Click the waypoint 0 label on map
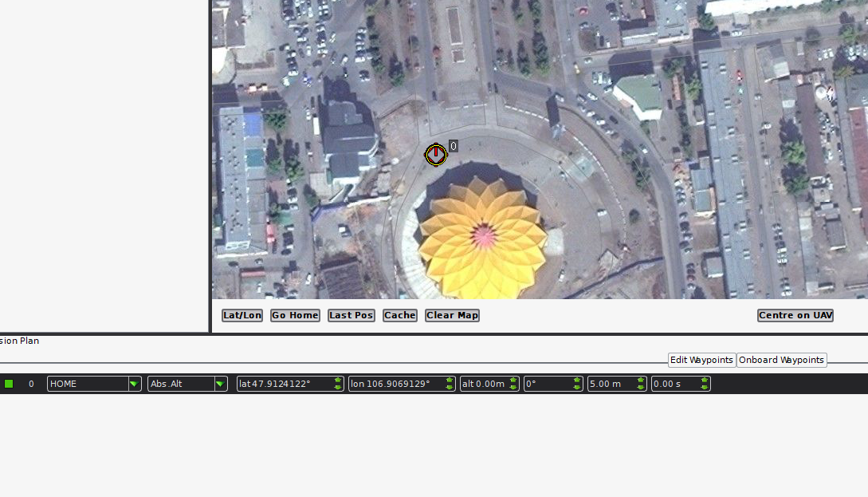868x497 pixels. pos(454,146)
